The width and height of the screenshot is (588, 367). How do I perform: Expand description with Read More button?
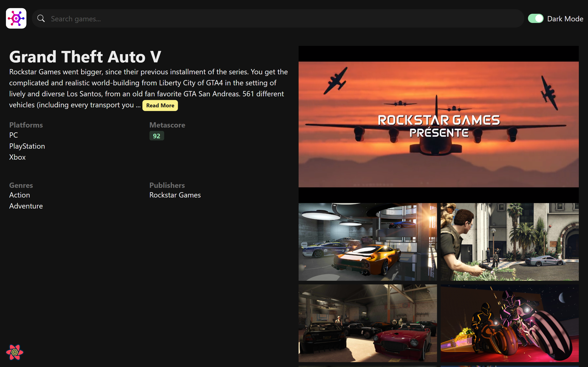(x=160, y=106)
